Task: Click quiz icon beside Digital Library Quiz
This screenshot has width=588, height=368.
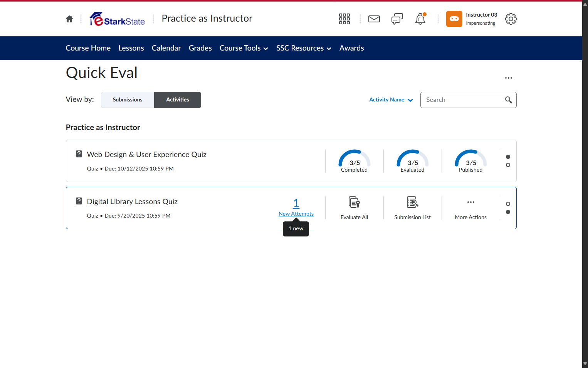Action: click(79, 201)
